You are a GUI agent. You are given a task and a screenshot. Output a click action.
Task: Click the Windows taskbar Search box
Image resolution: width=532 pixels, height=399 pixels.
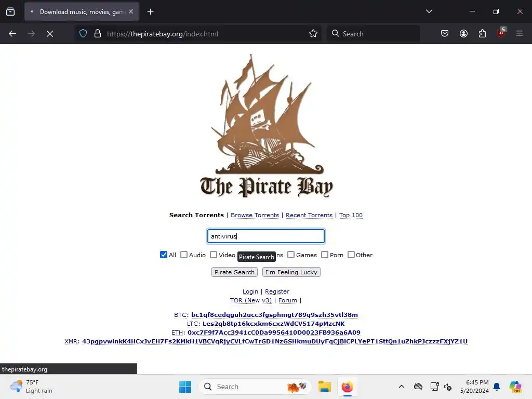coord(255,387)
